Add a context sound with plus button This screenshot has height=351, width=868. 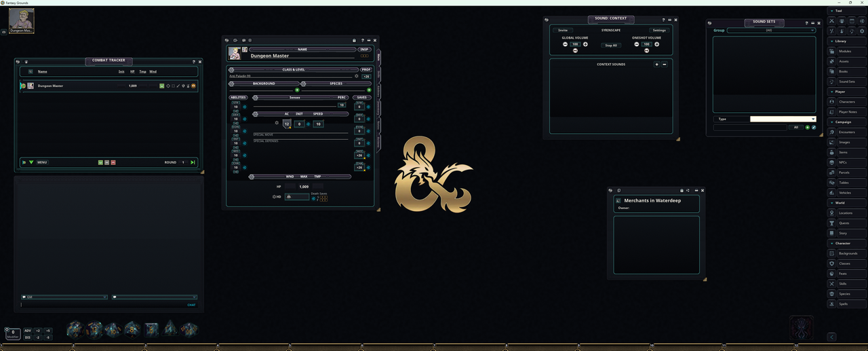pos(656,64)
